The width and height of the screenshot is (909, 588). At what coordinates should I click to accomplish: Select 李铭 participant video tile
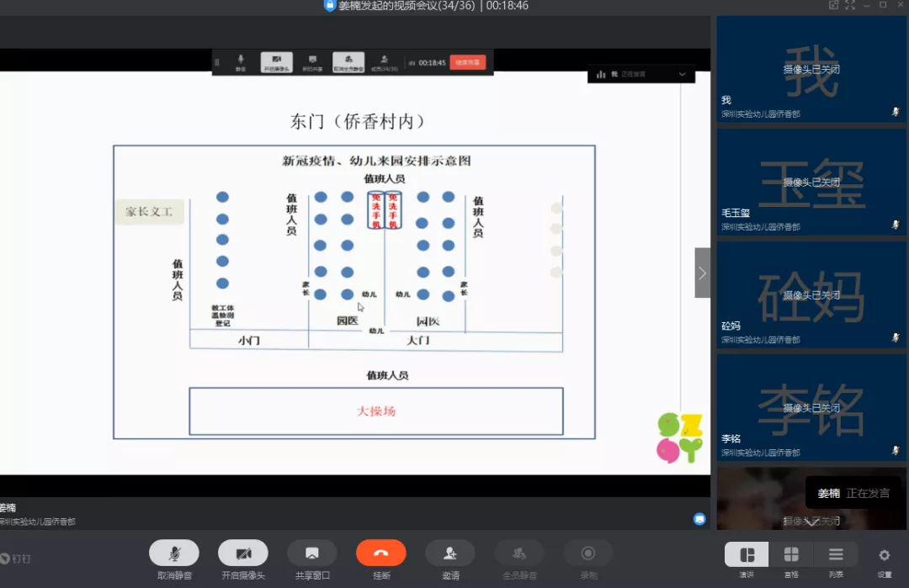pyautogui.click(x=811, y=408)
